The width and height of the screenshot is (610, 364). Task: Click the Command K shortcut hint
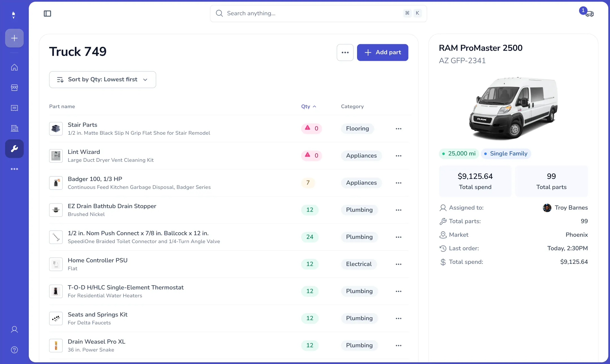pos(412,13)
